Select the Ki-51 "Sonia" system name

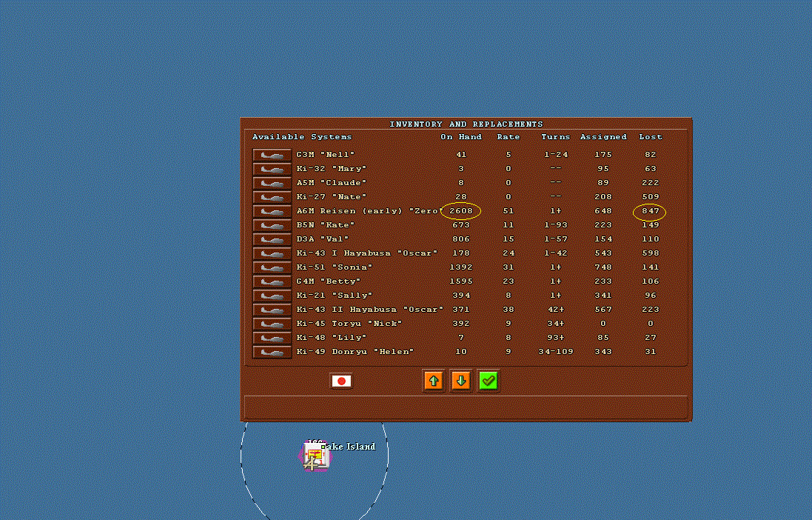click(335, 267)
